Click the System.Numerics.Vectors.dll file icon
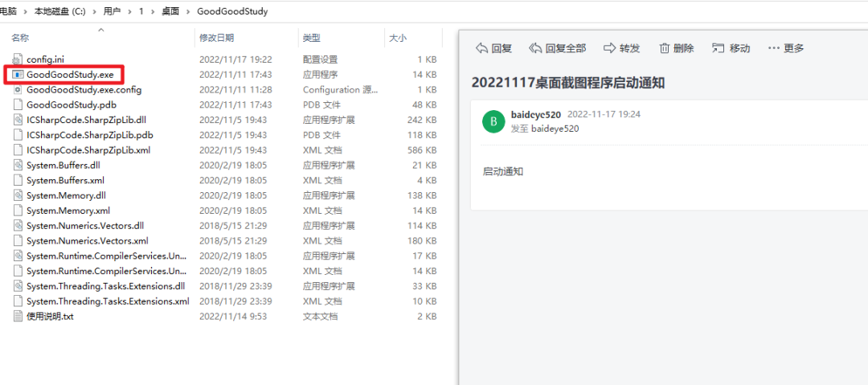Image resolution: width=868 pixels, height=385 pixels. (x=17, y=226)
